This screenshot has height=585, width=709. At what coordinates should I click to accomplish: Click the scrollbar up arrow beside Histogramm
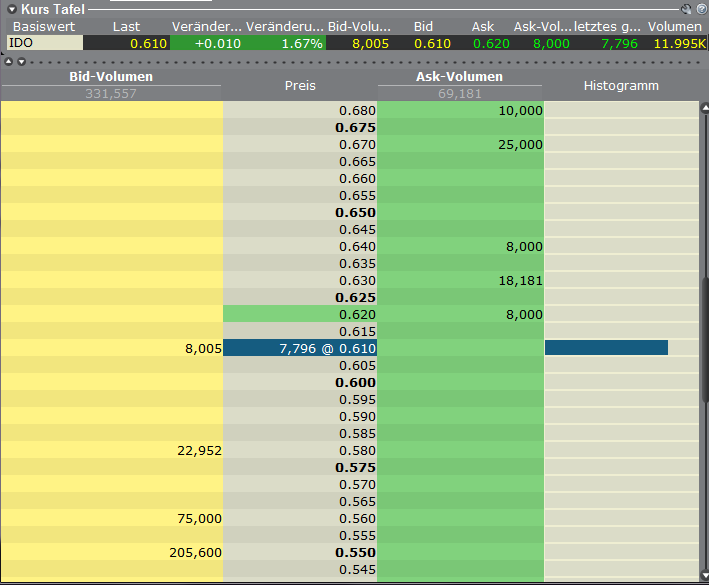(704, 108)
